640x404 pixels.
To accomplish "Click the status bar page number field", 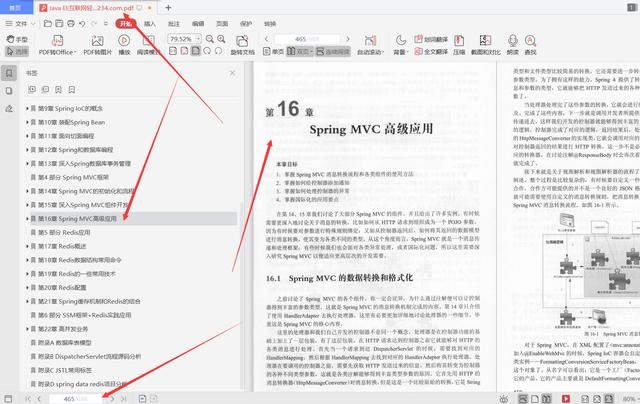I will click(x=76, y=399).
